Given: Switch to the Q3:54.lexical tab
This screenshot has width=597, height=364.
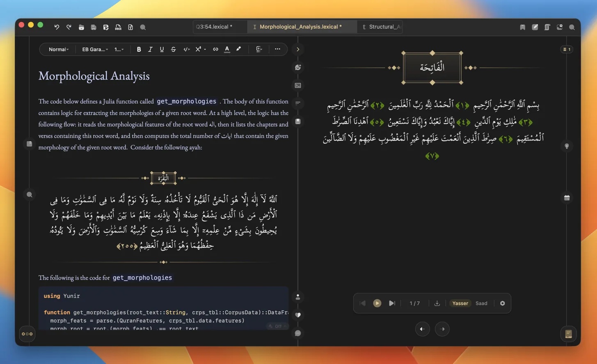Looking at the screenshot, I should click(x=220, y=27).
